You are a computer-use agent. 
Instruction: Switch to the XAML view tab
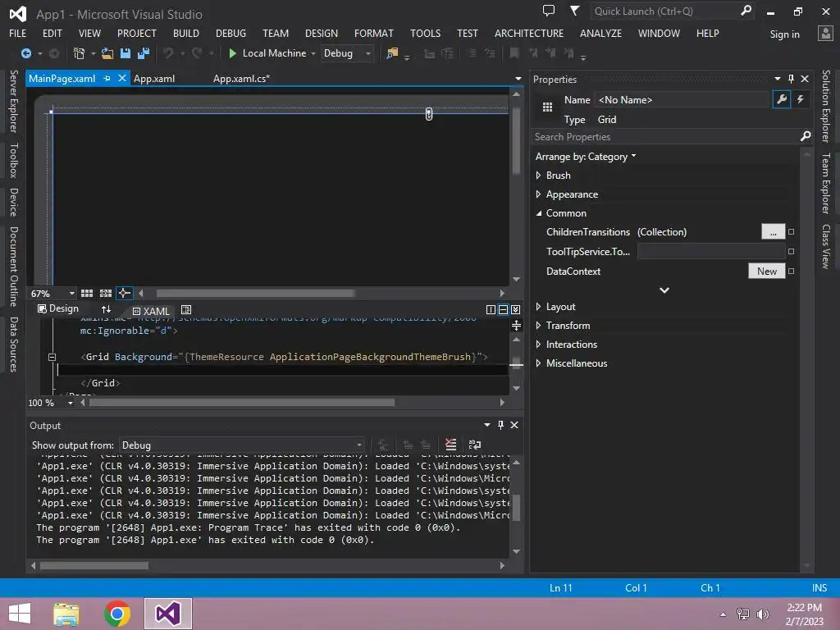[152, 311]
